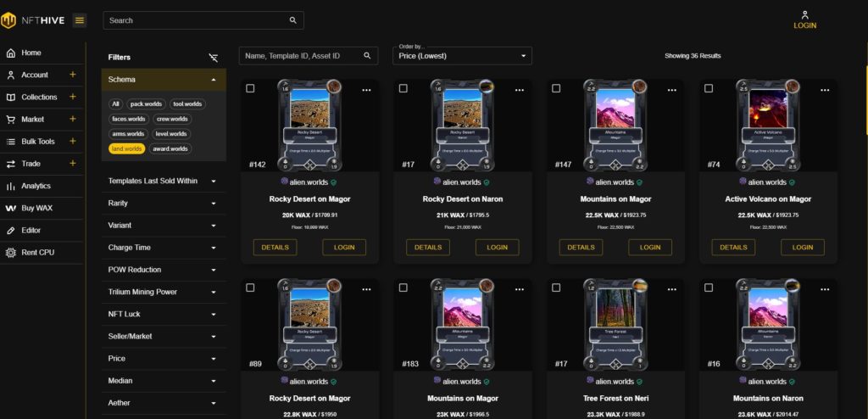The width and height of the screenshot is (868, 419).
Task: Open the alien.worlds collection link on card #142
Action: point(309,182)
